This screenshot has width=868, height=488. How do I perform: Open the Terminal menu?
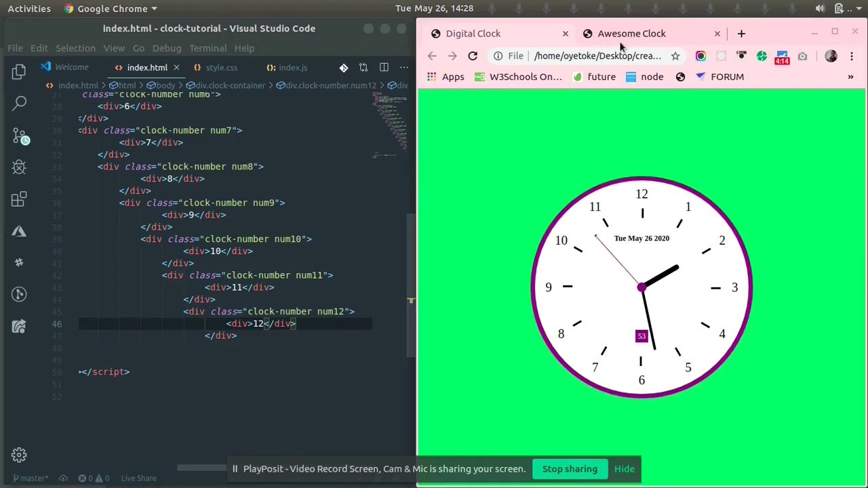click(x=208, y=48)
